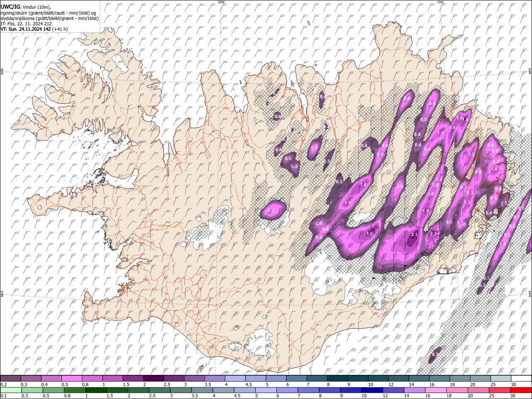This screenshot has height=399, width=532.
Task: Click the 'VT: Sun. 24.11.2024 14Z' valid time
Action: pyautogui.click(x=25, y=29)
